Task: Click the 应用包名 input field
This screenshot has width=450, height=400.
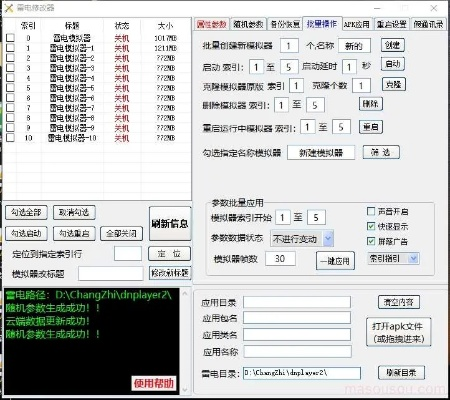Action: [x=297, y=318]
